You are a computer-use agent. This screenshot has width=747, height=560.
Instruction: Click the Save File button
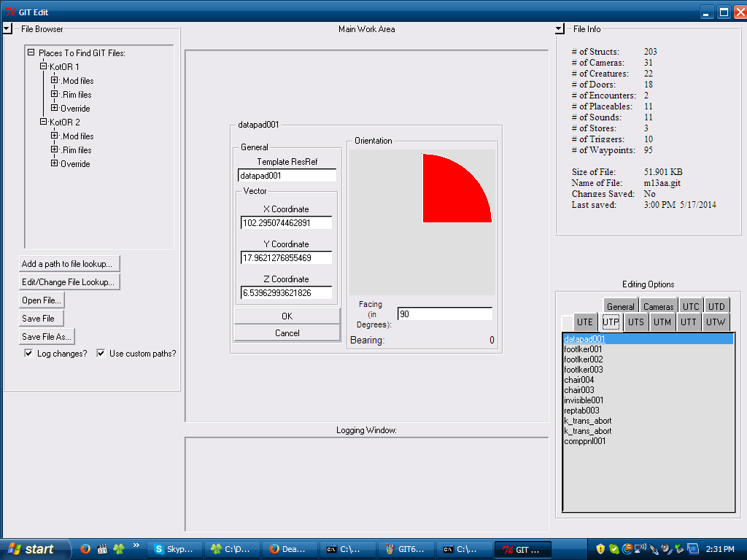(x=42, y=318)
